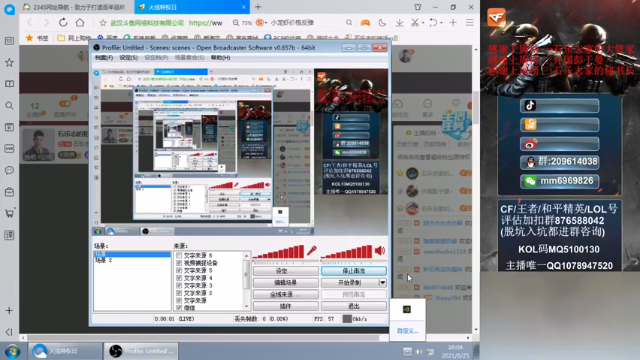This screenshot has height=360, width=640.
Task: Expand search engine selector dropdown arrow
Action: click(x=266, y=23)
